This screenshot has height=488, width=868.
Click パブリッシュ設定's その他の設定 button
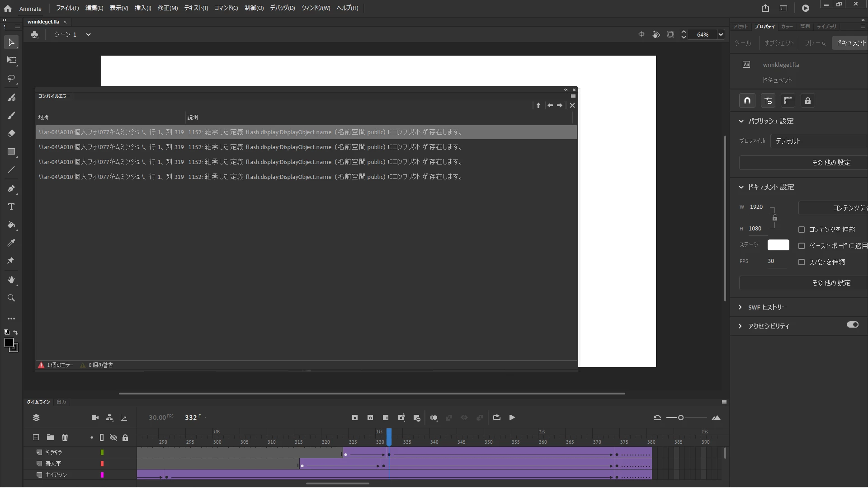pos(831,163)
